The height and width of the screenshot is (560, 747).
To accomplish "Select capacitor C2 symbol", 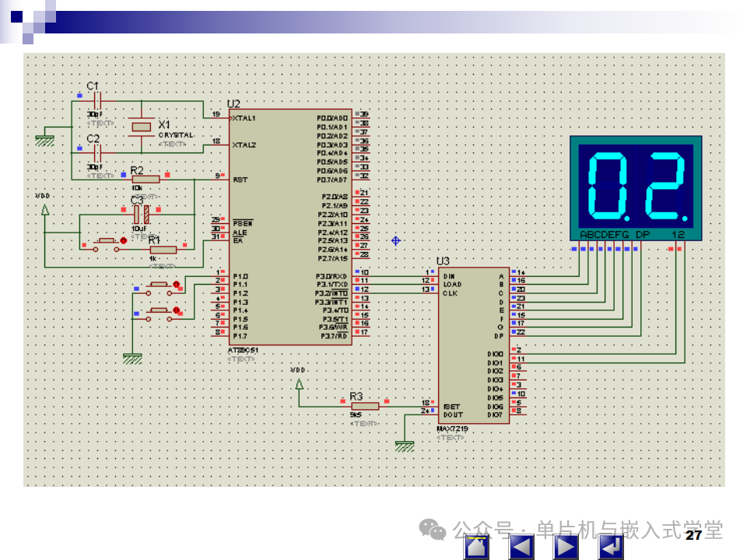I will (x=97, y=153).
